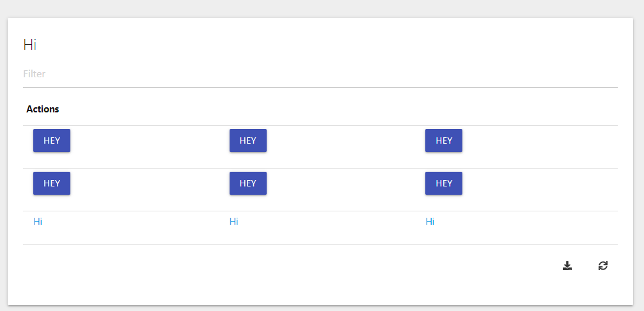Open the rightmost Hi link

[430, 222]
